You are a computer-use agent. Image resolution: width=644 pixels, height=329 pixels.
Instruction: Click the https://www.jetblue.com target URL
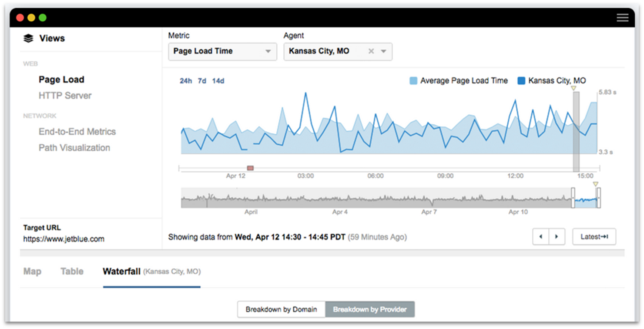coord(64,239)
